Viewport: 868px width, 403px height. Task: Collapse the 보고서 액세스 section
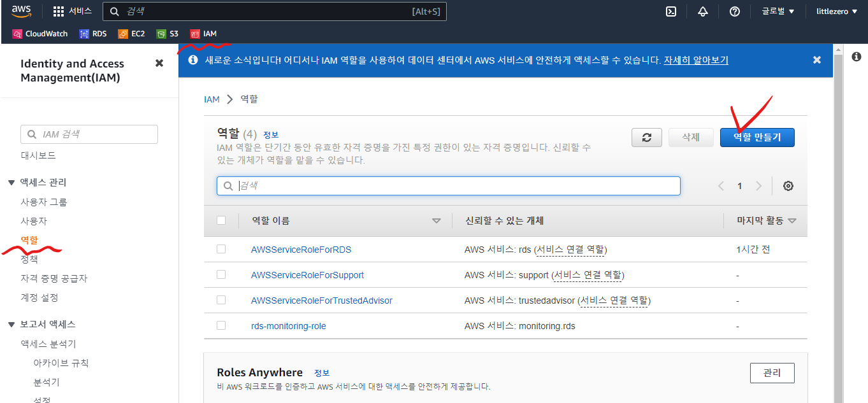tap(11, 325)
